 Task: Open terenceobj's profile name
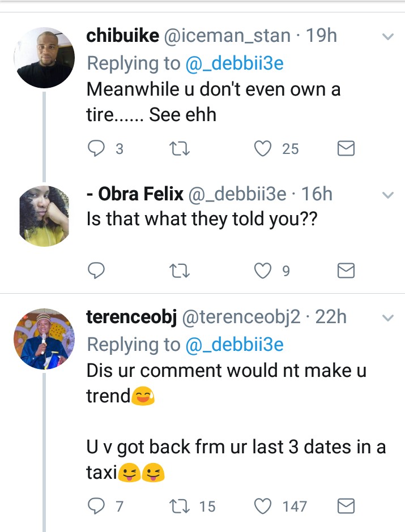click(x=131, y=318)
